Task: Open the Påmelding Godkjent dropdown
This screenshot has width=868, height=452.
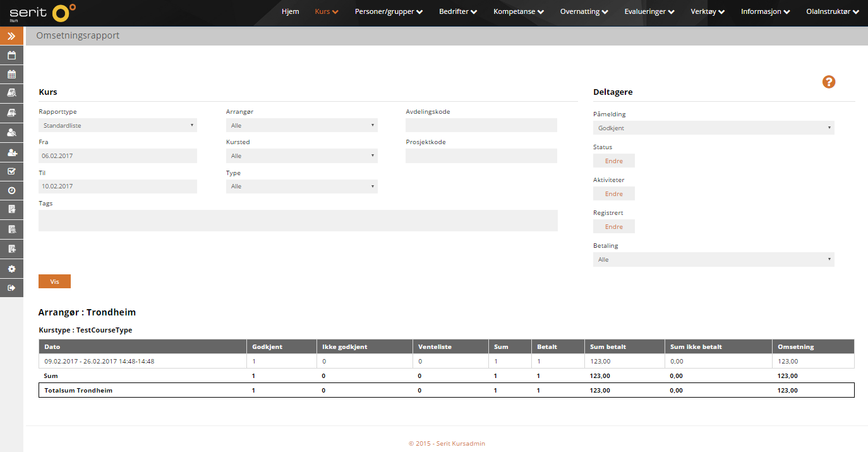Action: tap(714, 128)
